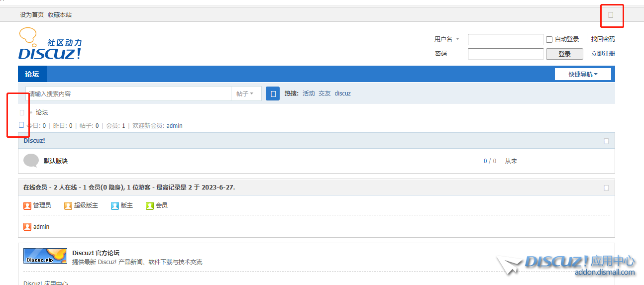Collapse the Discuz! category section
Image resolution: width=644 pixels, height=285 pixels.
(606, 141)
